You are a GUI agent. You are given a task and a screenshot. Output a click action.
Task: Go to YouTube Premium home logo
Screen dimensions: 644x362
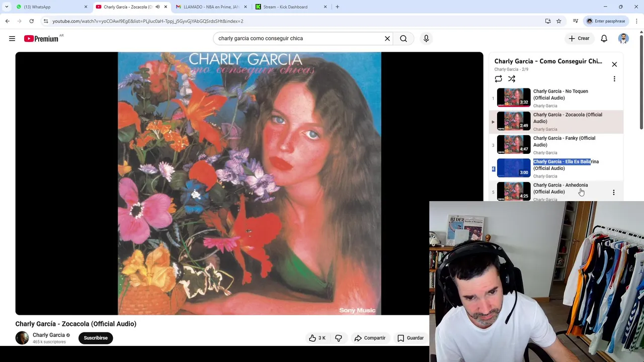pos(41,38)
